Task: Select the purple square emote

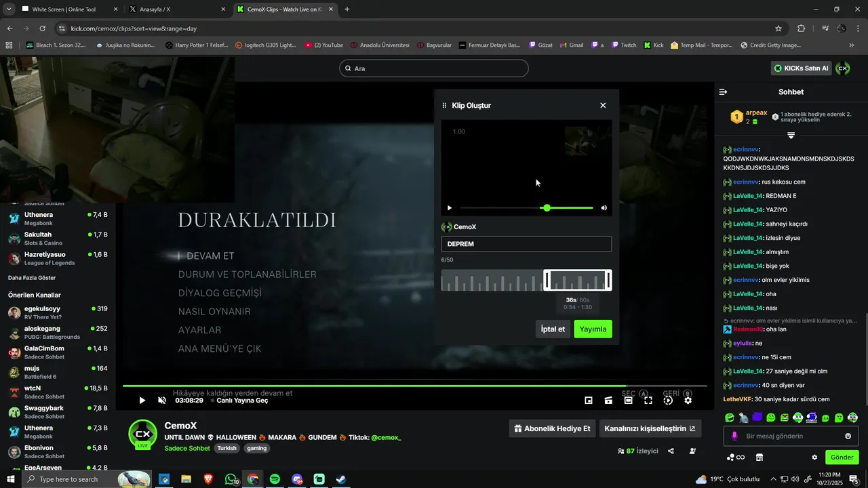Action: tap(757, 417)
